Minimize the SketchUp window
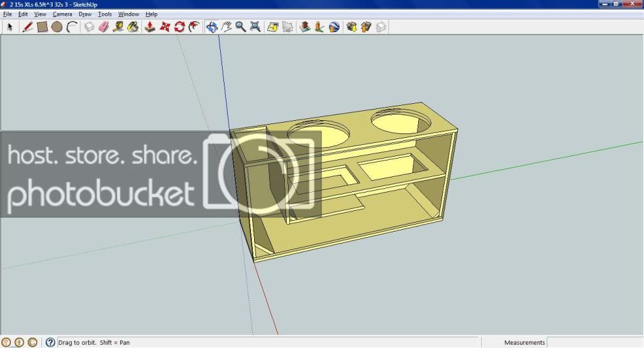 coord(606,3)
